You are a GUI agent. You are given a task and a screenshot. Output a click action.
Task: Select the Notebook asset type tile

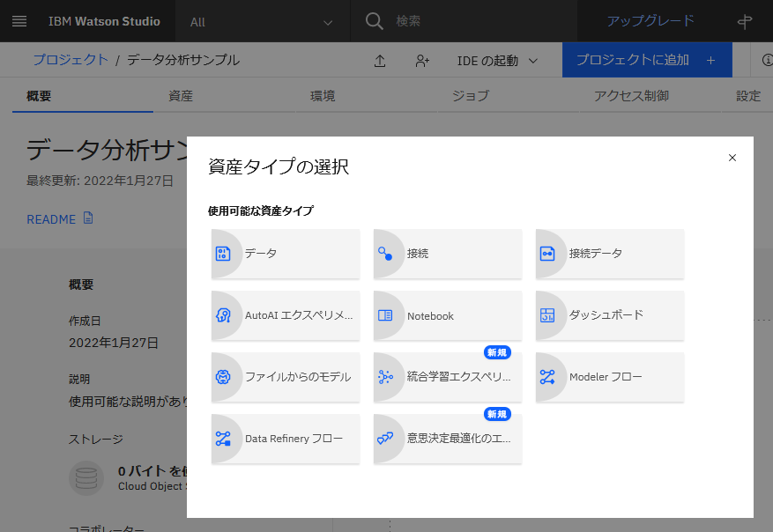[448, 315]
